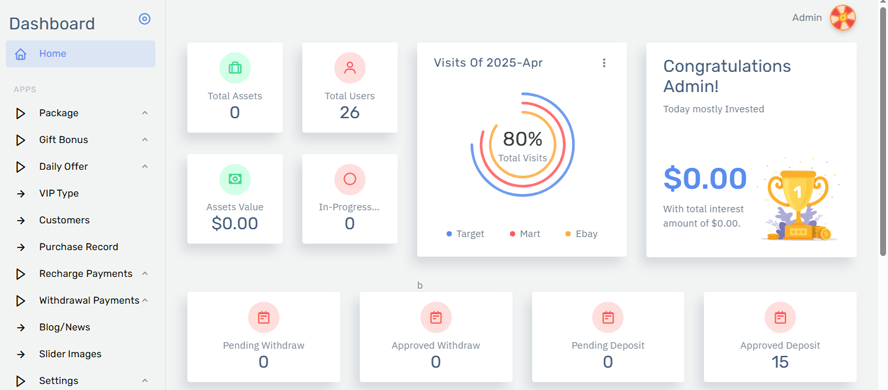Click the Assets Value money icon

click(x=234, y=179)
